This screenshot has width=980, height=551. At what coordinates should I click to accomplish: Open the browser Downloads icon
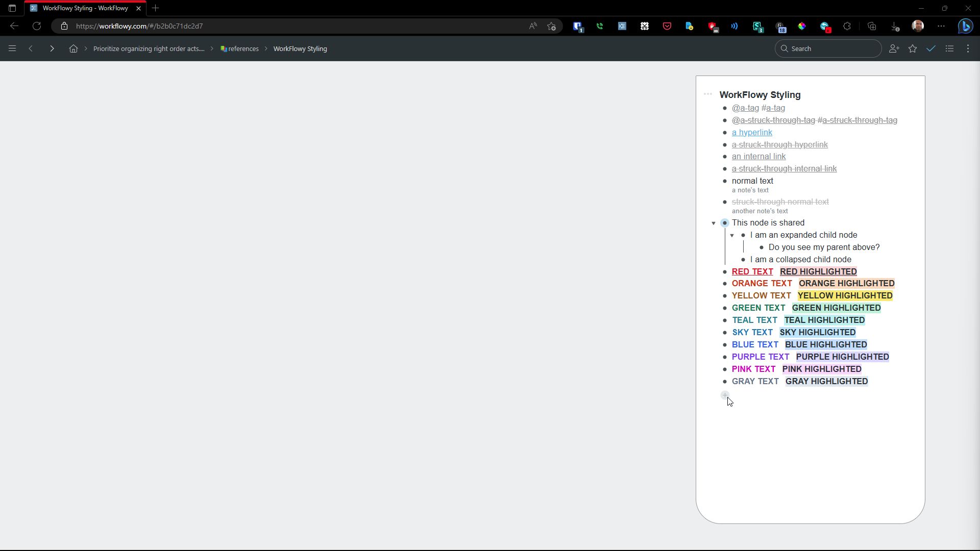click(x=894, y=26)
